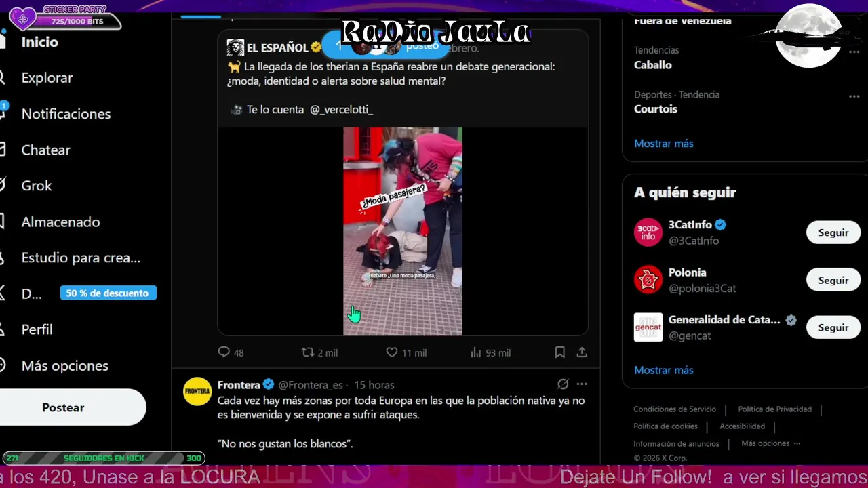Click the Frontera profile avatar
This screenshot has height=488, width=868.
coord(197,391)
